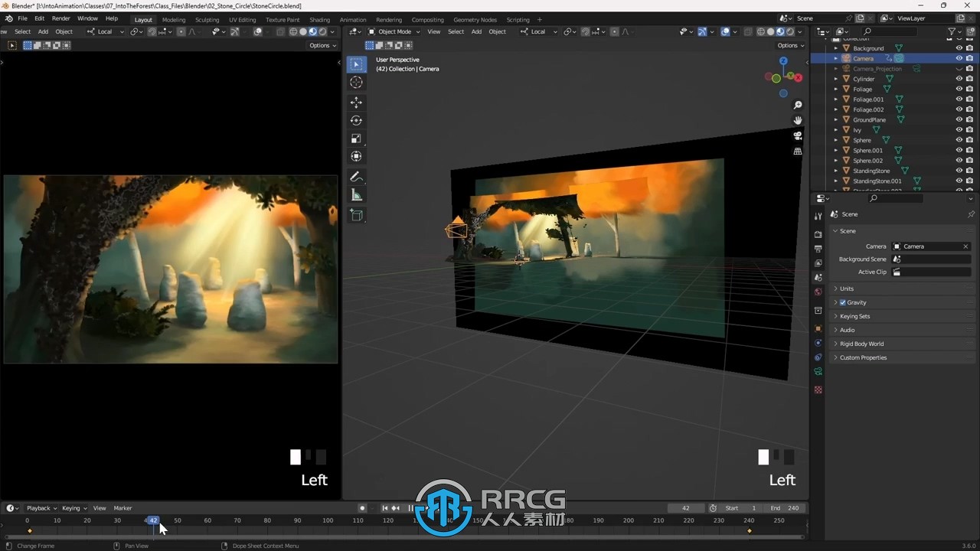The height and width of the screenshot is (551, 980).
Task: Switch to the Compositing workspace tab
Action: 427,20
